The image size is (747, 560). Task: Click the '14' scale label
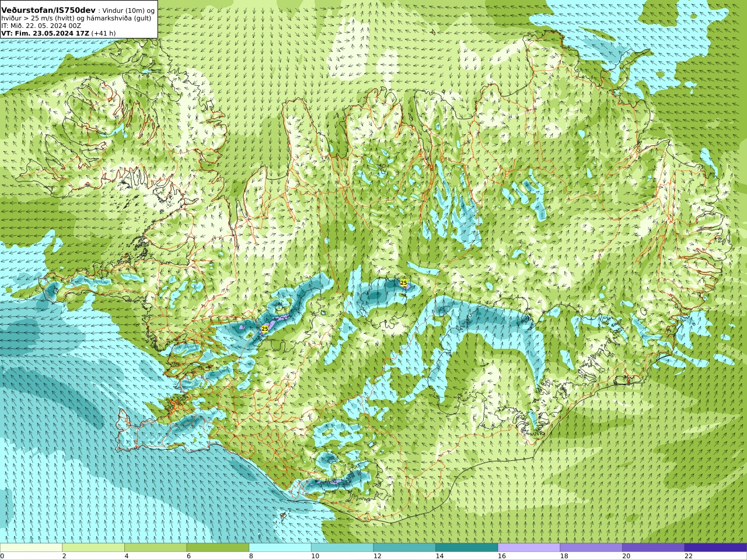pyautogui.click(x=439, y=556)
